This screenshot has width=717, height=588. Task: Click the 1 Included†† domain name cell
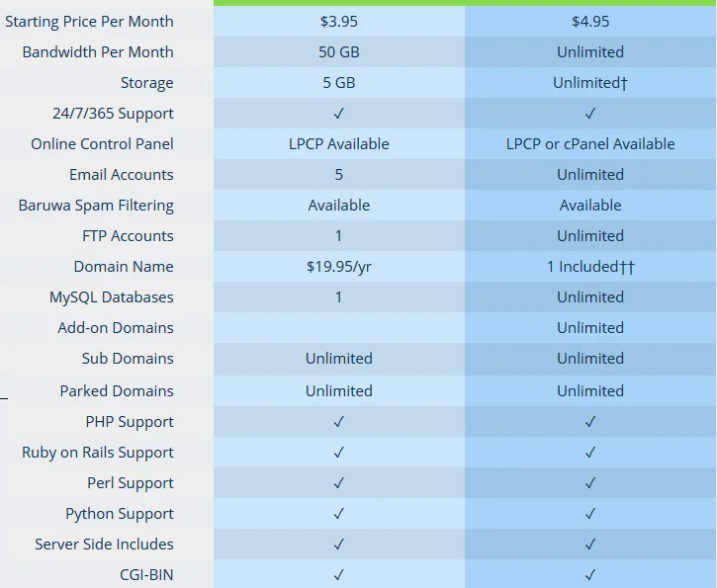[x=590, y=267]
